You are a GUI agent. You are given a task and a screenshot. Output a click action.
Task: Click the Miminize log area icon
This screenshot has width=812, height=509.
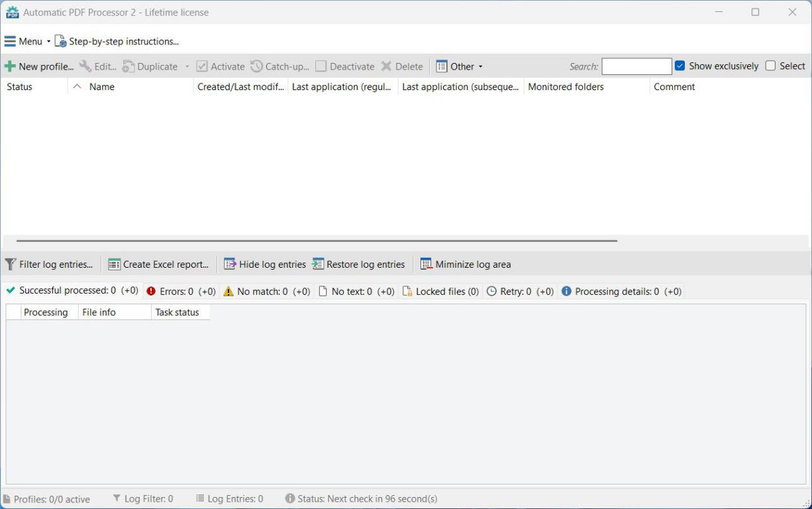(x=427, y=264)
